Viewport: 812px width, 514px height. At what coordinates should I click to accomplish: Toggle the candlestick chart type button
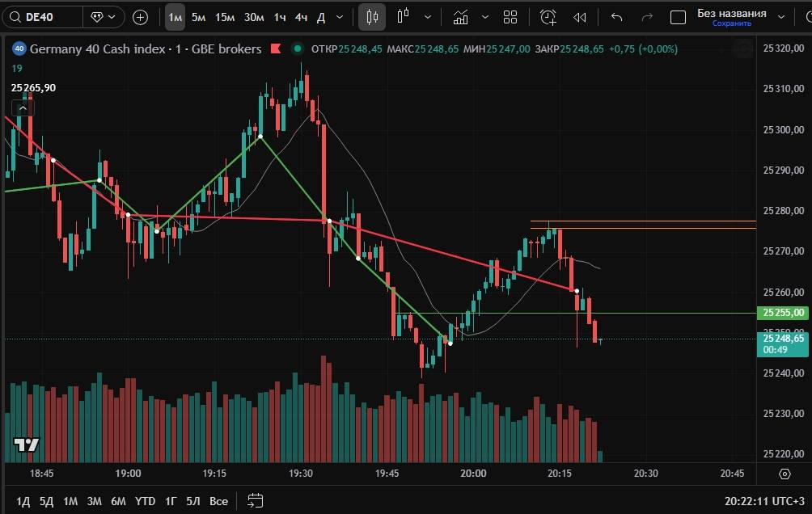(372, 17)
